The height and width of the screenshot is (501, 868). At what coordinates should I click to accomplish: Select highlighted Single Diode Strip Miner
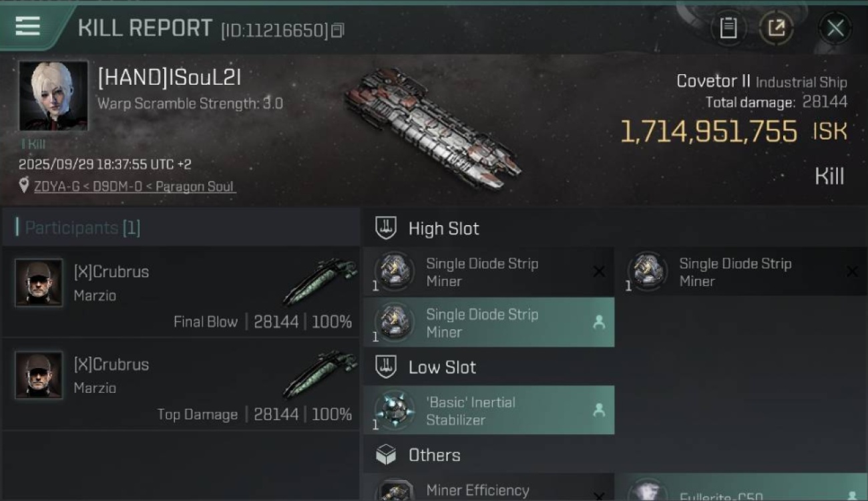488,323
